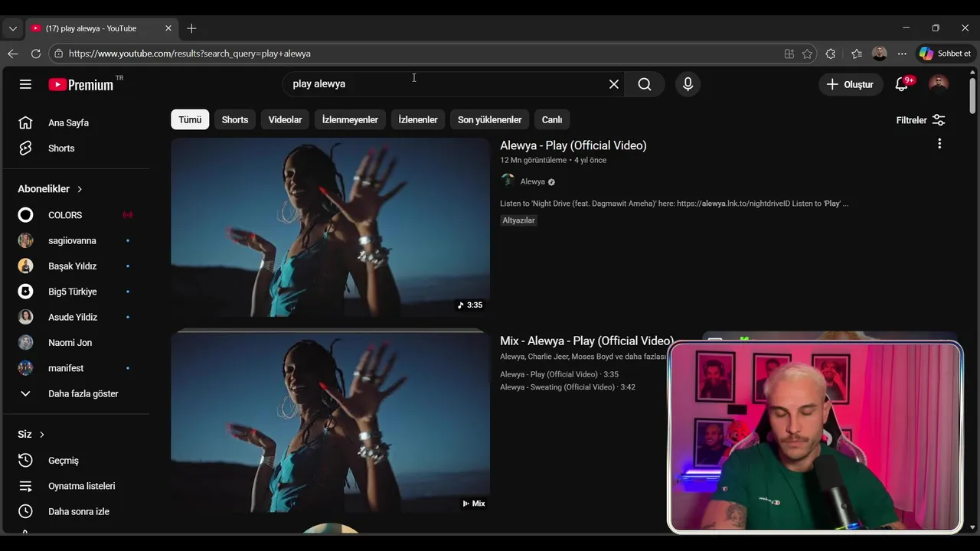Screen dimensions: 980x551
Task: Open Alewya - Play (Official Video) title
Action: click(573, 145)
